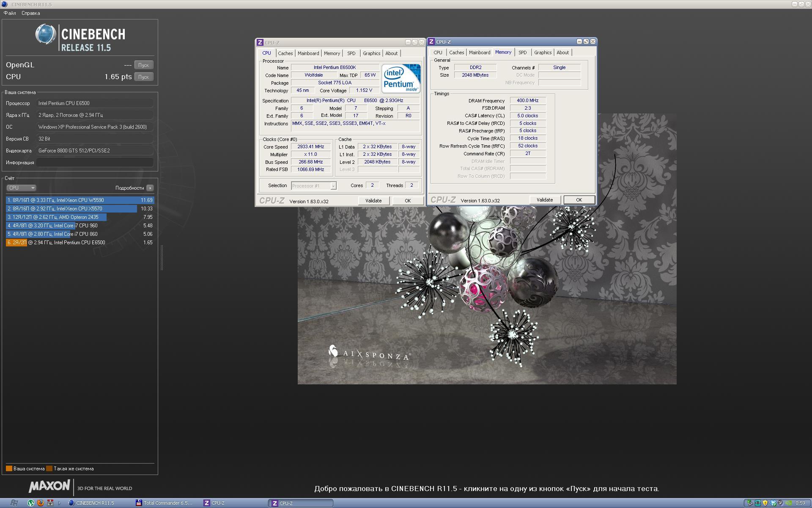Open About tab in left CPU-Z
The image size is (812, 508).
(392, 53)
